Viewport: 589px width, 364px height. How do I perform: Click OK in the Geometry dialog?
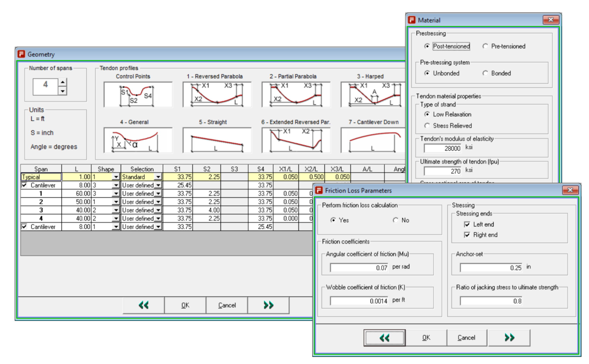click(185, 305)
